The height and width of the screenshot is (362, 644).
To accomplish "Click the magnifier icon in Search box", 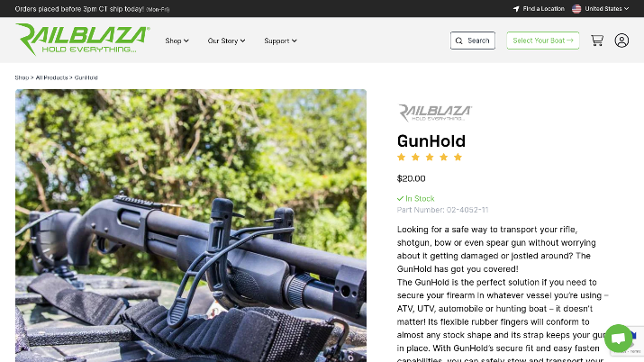I will point(459,41).
